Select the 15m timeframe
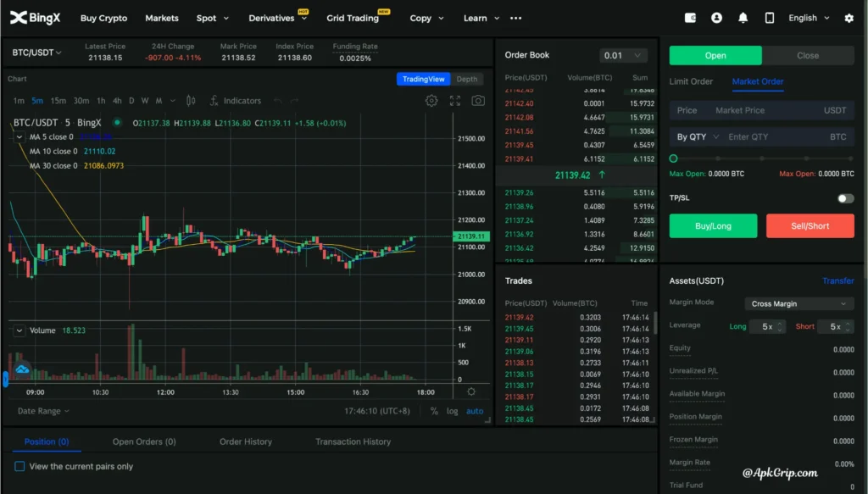Viewport: 868px width, 494px height. click(58, 101)
